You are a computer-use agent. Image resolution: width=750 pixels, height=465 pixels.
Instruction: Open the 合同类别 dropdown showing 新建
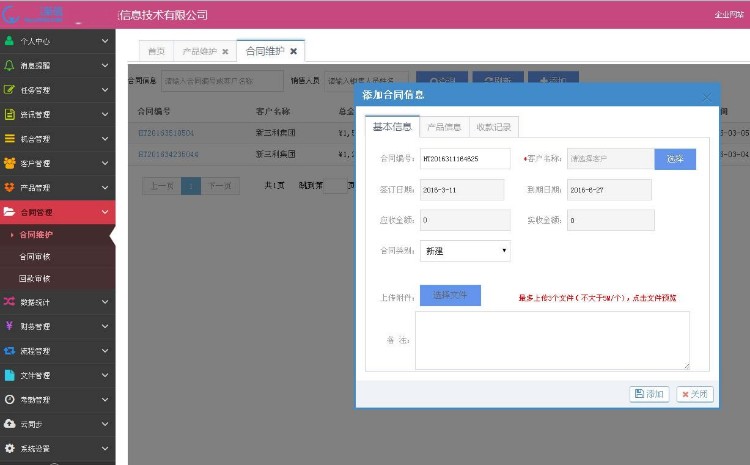[x=465, y=251]
